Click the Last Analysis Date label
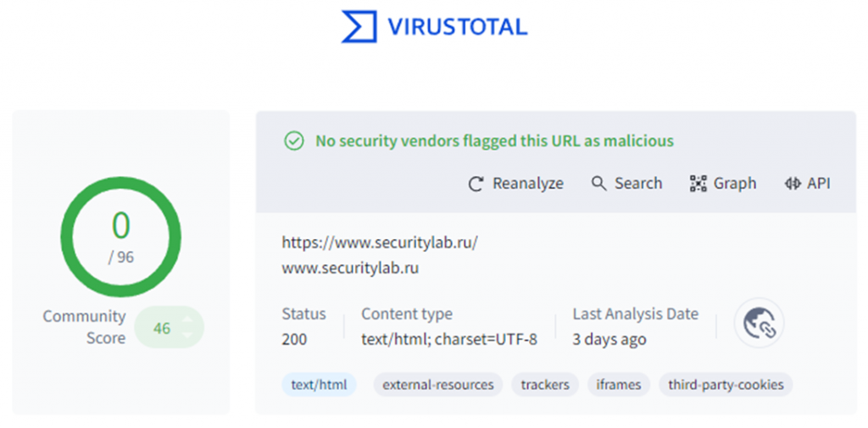Viewport: 868px width, 428px height. tap(636, 314)
